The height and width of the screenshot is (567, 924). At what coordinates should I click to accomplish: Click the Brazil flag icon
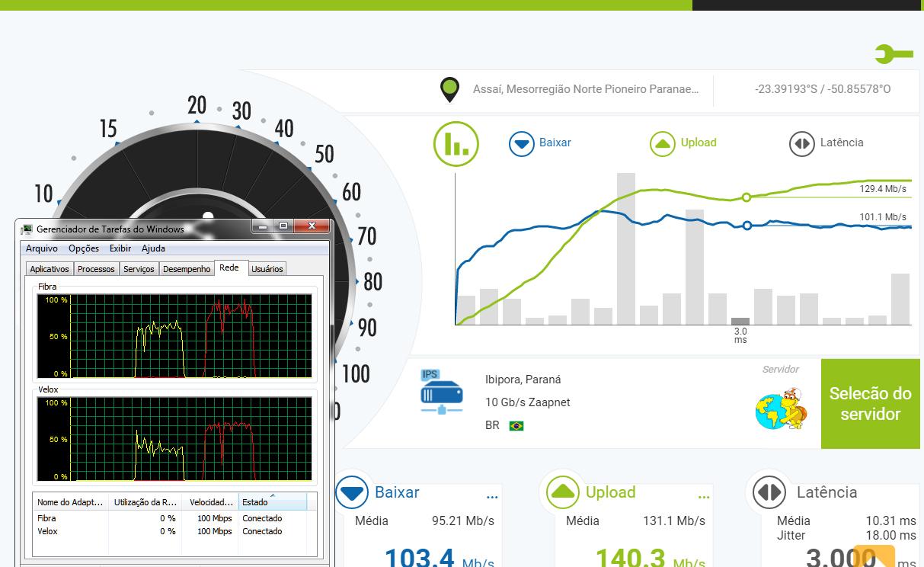[x=516, y=426]
